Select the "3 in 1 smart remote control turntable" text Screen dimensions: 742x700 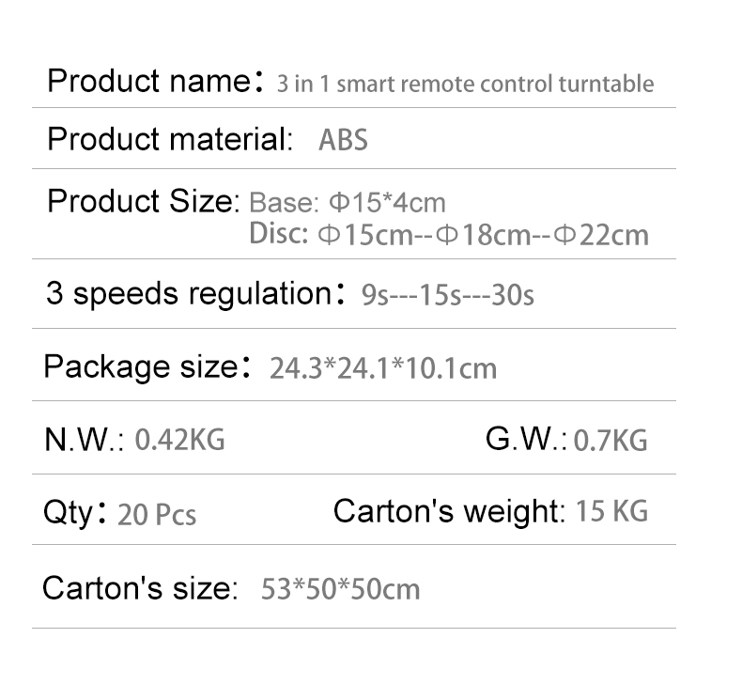465,85
